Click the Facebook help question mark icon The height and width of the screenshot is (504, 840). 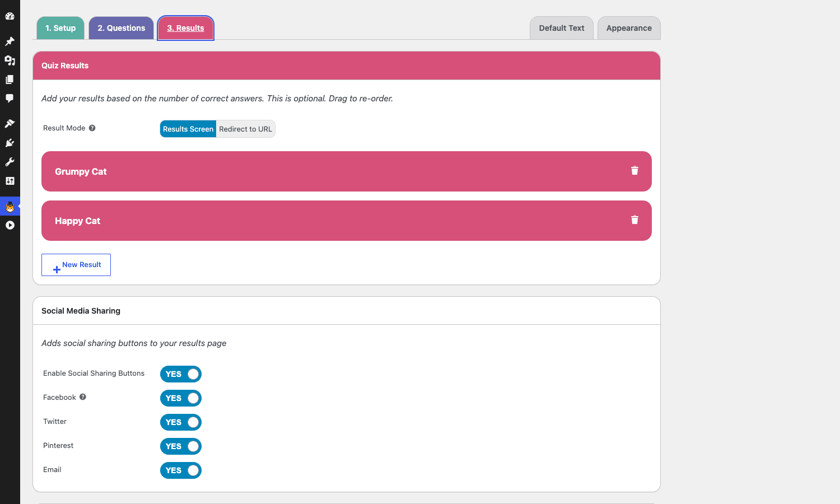point(83,397)
